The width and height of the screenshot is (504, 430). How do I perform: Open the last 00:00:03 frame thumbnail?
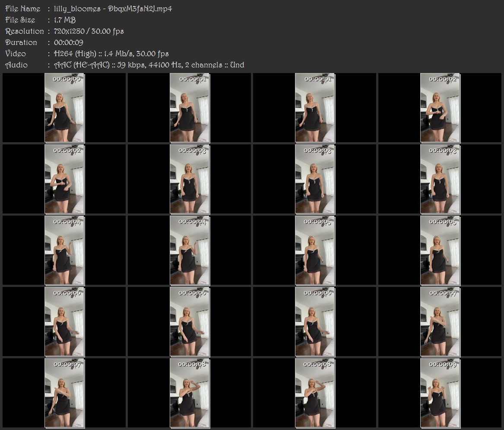pyautogui.click(x=441, y=179)
